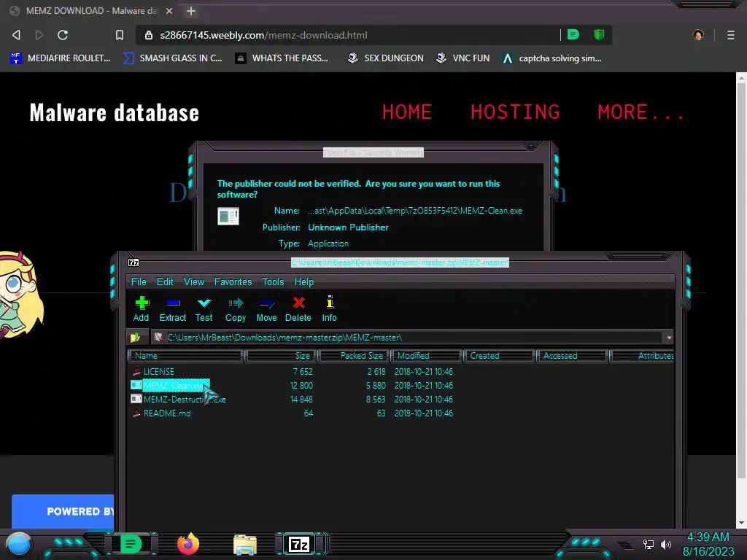Sort by the Name column header
Viewport: 747px width, 560px height.
pos(186,356)
